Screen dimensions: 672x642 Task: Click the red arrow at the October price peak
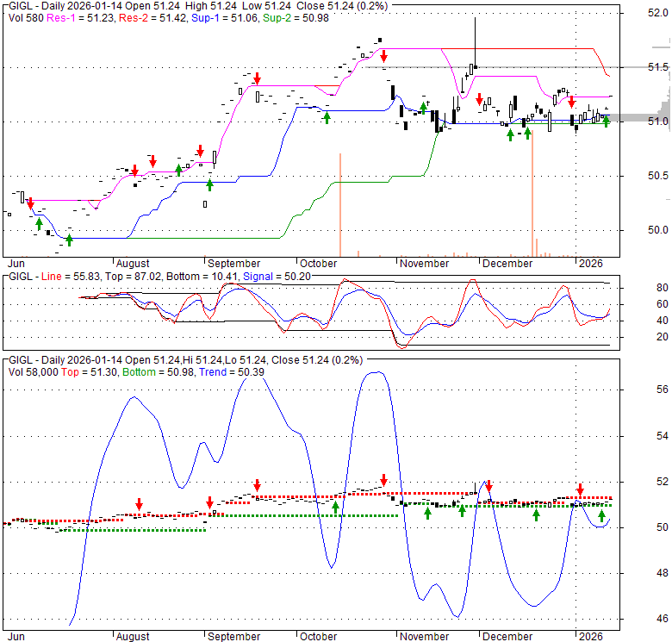[383, 56]
